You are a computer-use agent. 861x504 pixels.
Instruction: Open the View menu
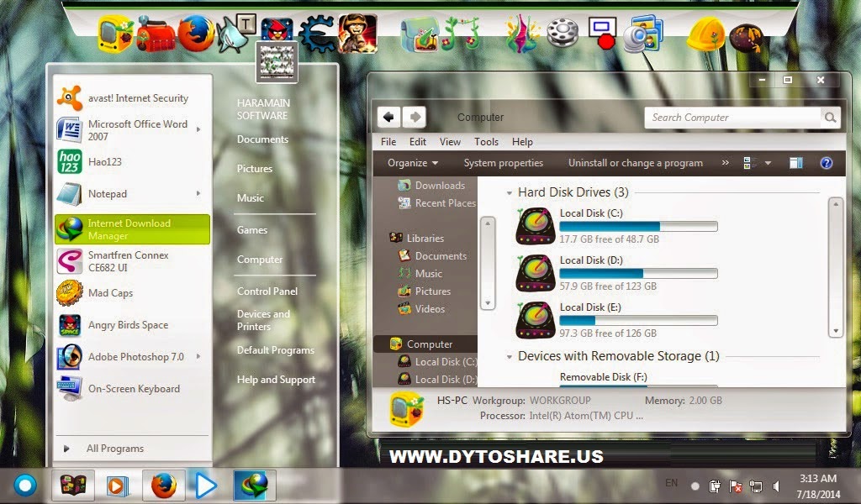tap(450, 141)
